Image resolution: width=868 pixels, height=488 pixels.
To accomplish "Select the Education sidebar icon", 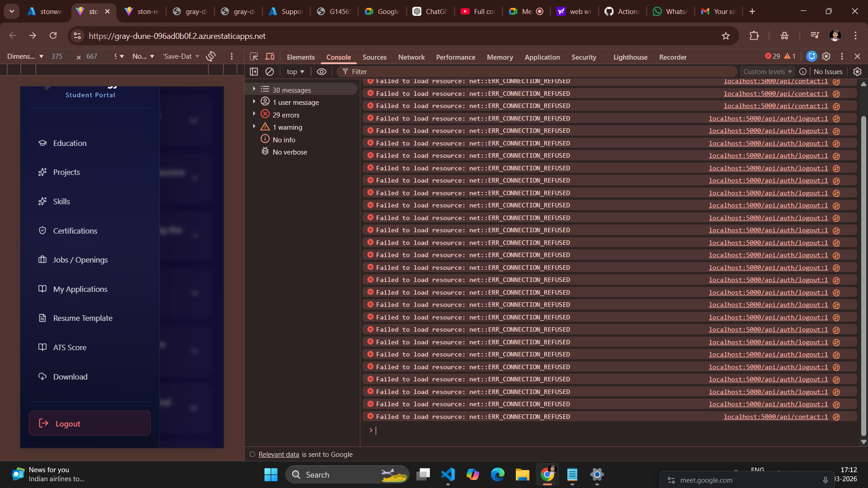I will (x=42, y=143).
